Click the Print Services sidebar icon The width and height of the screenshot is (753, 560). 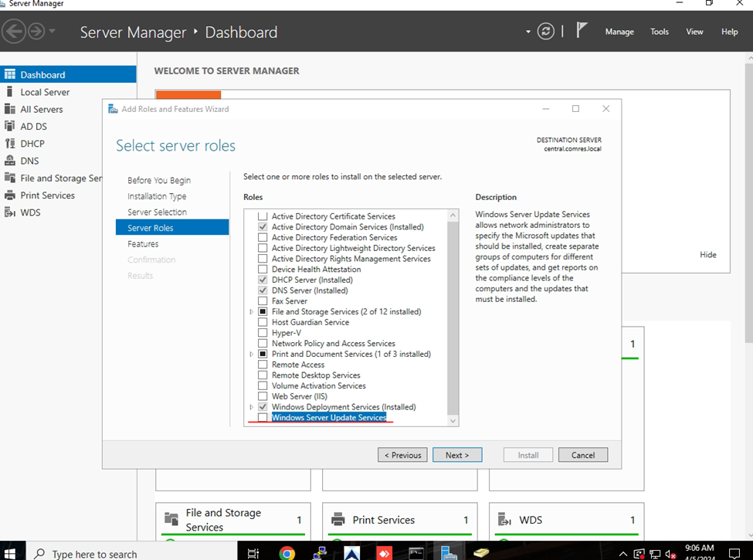pos(10,195)
